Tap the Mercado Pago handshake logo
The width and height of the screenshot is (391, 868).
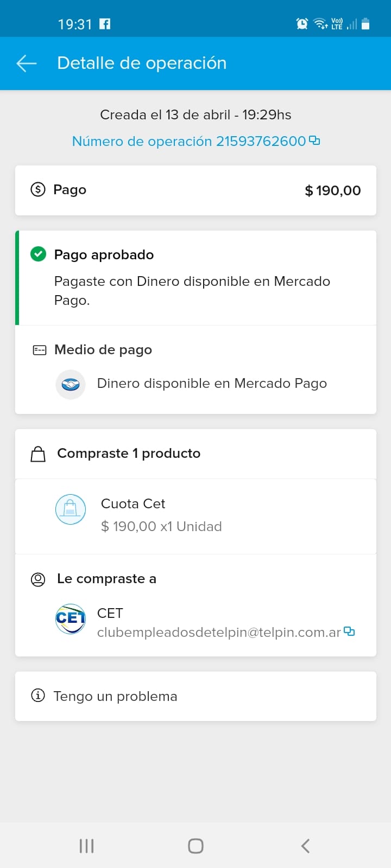click(71, 385)
